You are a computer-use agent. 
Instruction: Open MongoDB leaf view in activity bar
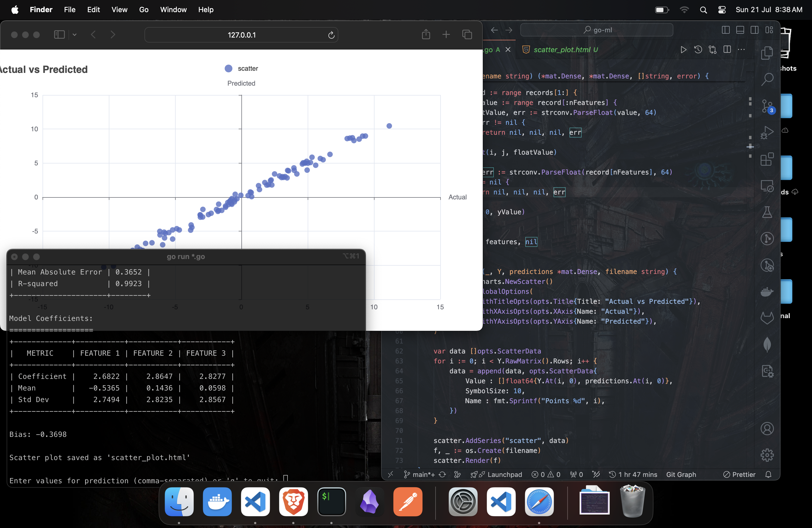point(767,344)
